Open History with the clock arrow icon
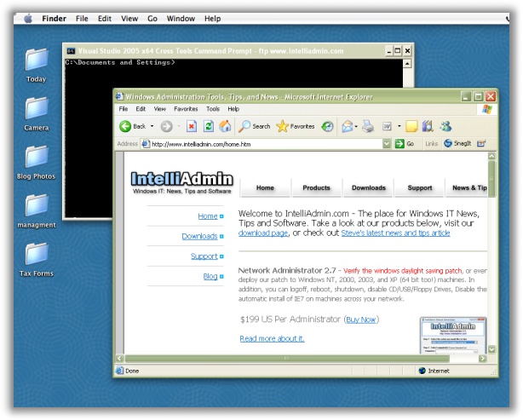523x420 pixels. point(327,126)
